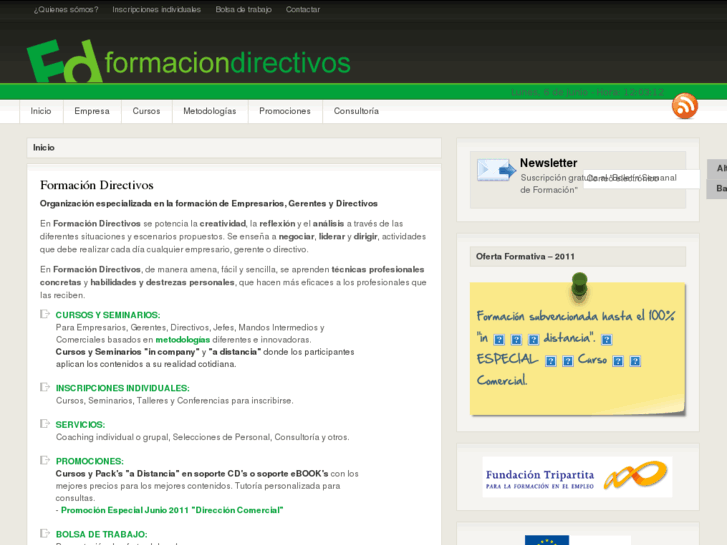Follow the SERVICIOS link

(x=80, y=425)
